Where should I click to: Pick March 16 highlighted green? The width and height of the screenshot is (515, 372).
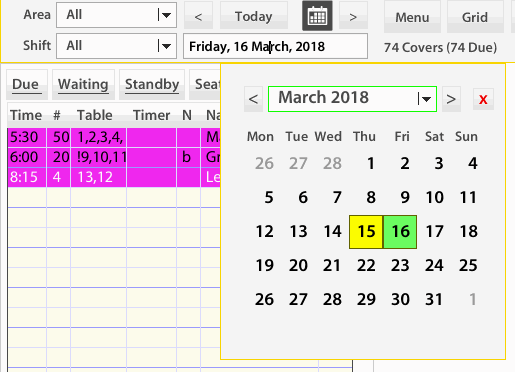(400, 232)
